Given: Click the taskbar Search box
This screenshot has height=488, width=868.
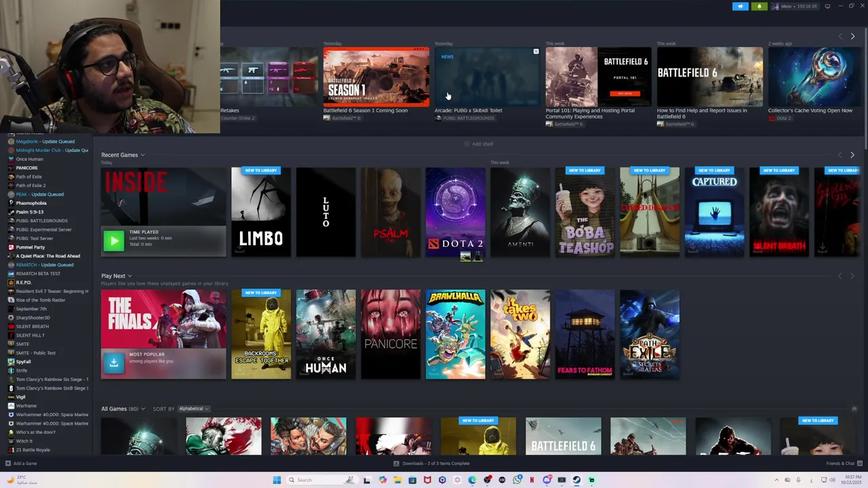Looking at the screenshot, I should pos(321,480).
